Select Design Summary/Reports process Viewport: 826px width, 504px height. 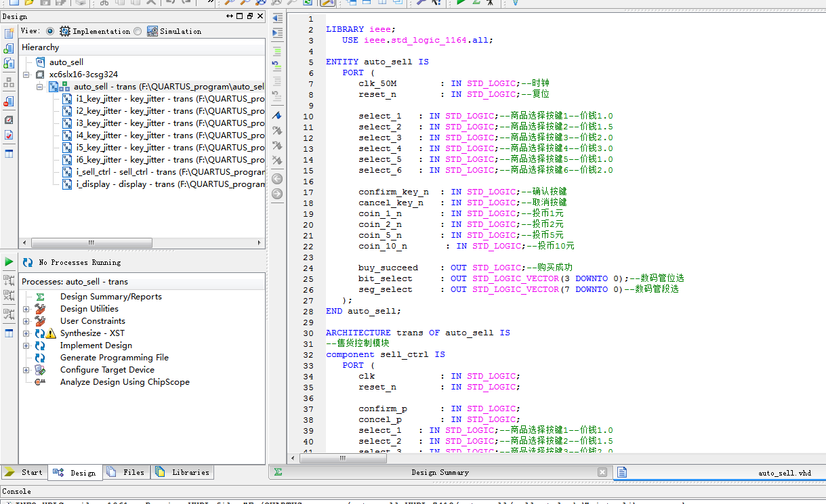111,297
